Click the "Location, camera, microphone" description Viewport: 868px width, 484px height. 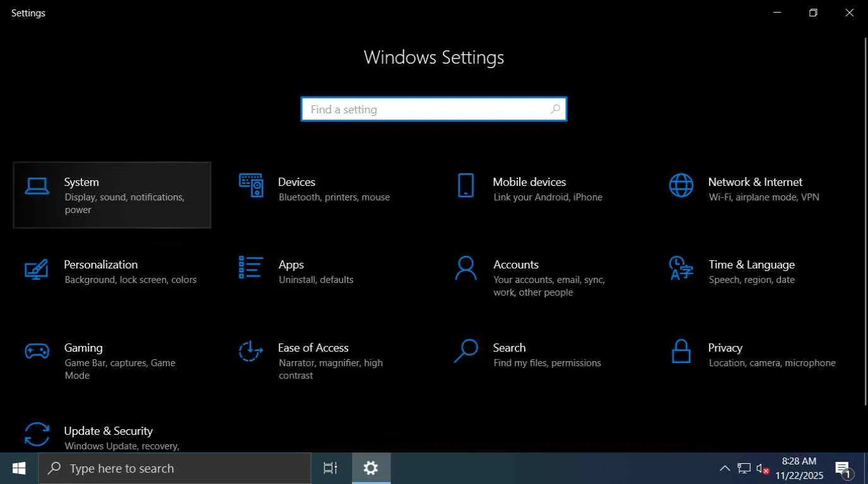[772, 363]
